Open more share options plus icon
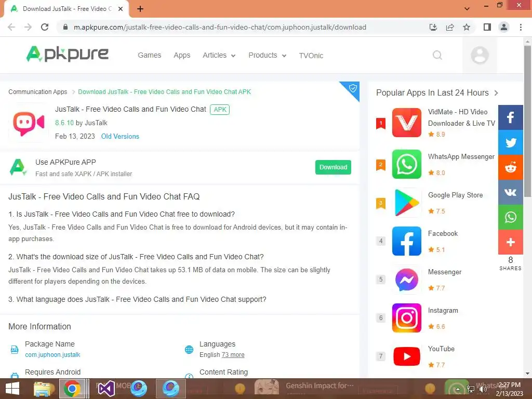This screenshot has width=532, height=399. pyautogui.click(x=510, y=242)
